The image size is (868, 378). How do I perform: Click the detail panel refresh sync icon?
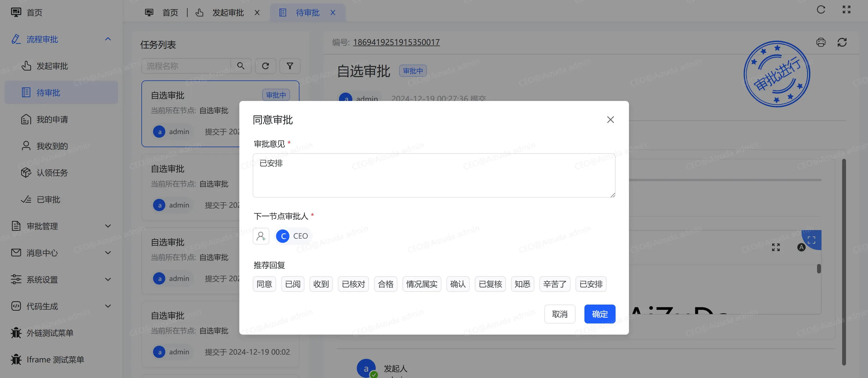842,42
